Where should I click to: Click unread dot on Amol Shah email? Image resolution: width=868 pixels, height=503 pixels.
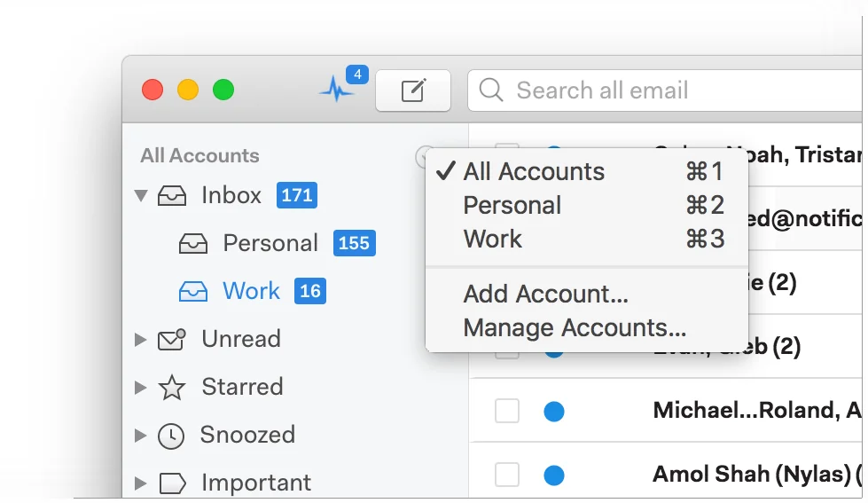tap(553, 475)
